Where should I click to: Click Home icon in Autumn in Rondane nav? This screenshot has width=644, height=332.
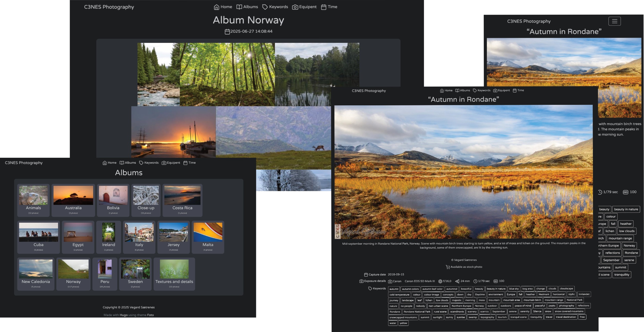pos(442,90)
